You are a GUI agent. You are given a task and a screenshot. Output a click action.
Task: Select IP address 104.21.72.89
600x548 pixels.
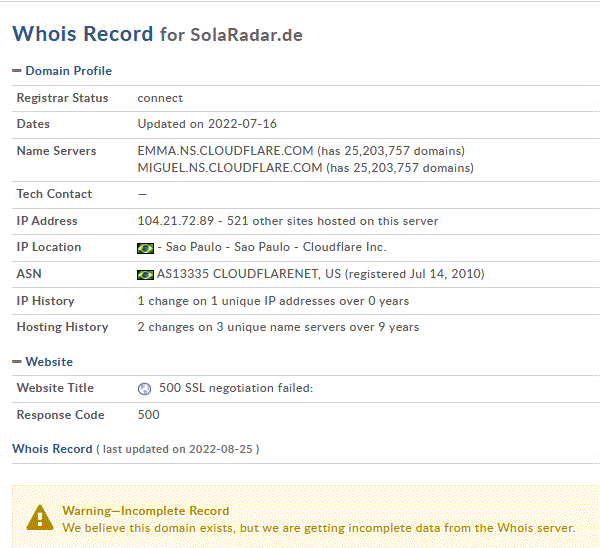(176, 221)
